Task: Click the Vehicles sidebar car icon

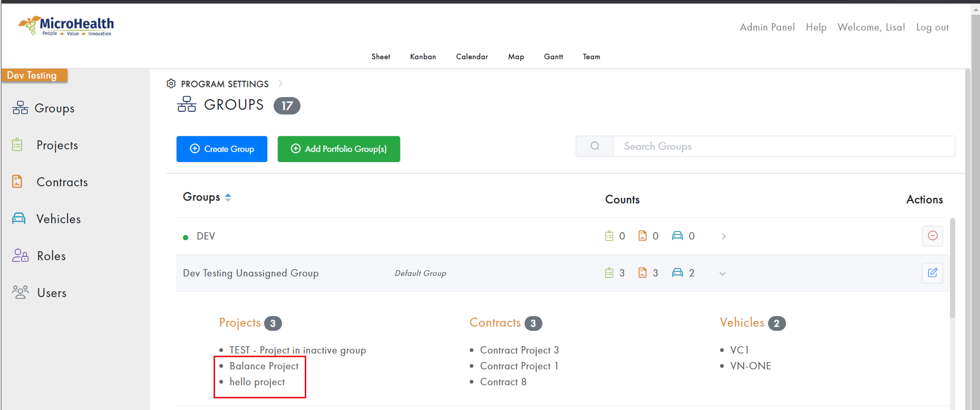Action: pyautogui.click(x=19, y=218)
